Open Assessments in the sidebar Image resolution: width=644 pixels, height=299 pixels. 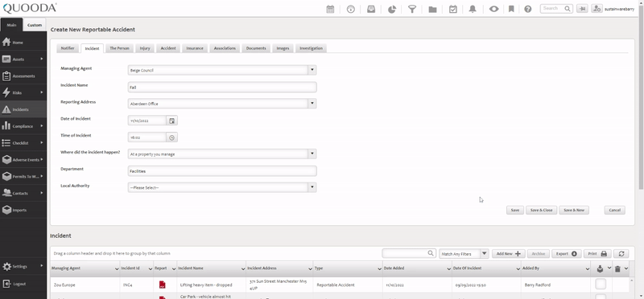click(x=23, y=76)
